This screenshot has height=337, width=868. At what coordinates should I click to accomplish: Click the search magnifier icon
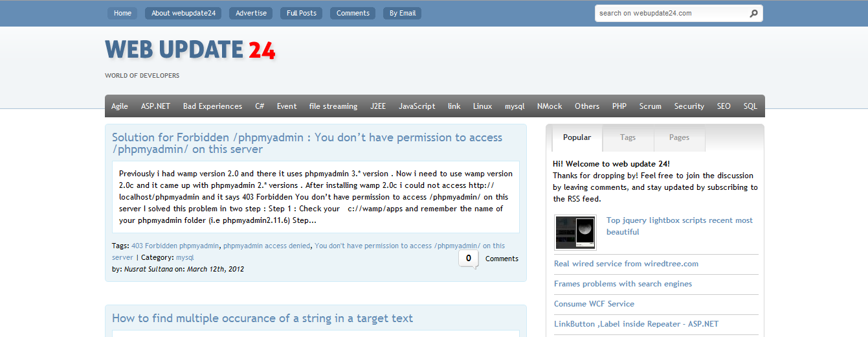pos(753,14)
